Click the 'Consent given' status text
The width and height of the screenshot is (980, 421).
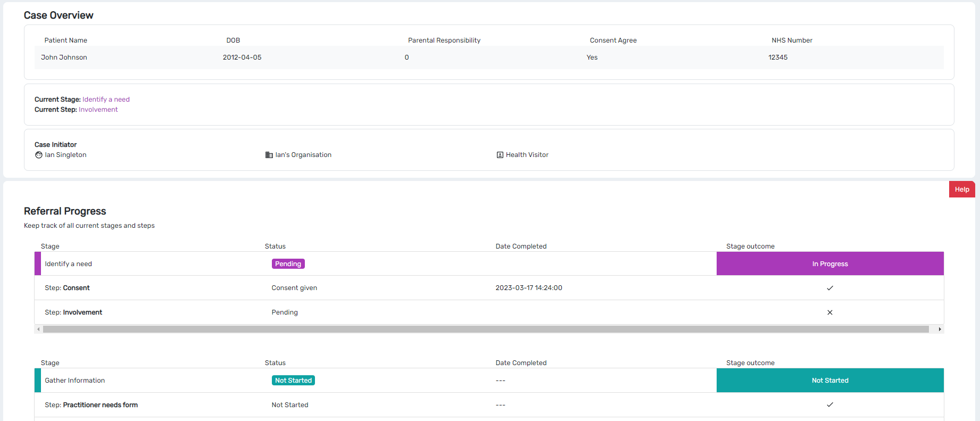[x=294, y=288]
